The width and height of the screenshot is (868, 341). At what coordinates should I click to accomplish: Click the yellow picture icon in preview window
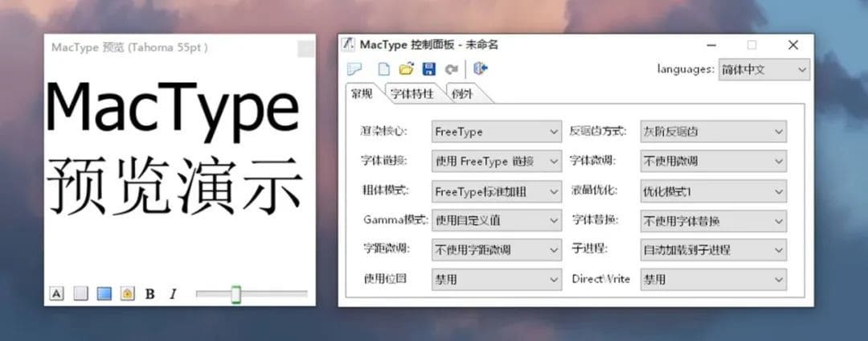click(x=127, y=294)
